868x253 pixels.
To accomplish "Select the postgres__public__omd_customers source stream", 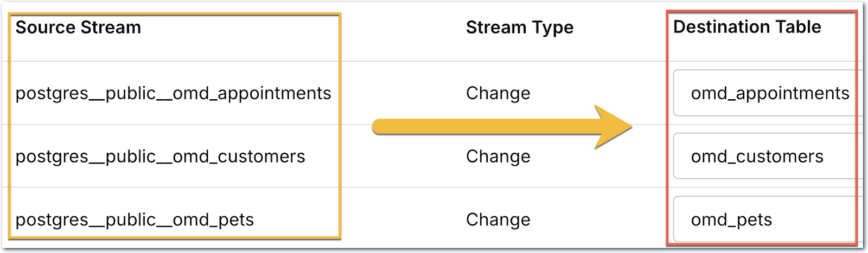I will [x=160, y=157].
